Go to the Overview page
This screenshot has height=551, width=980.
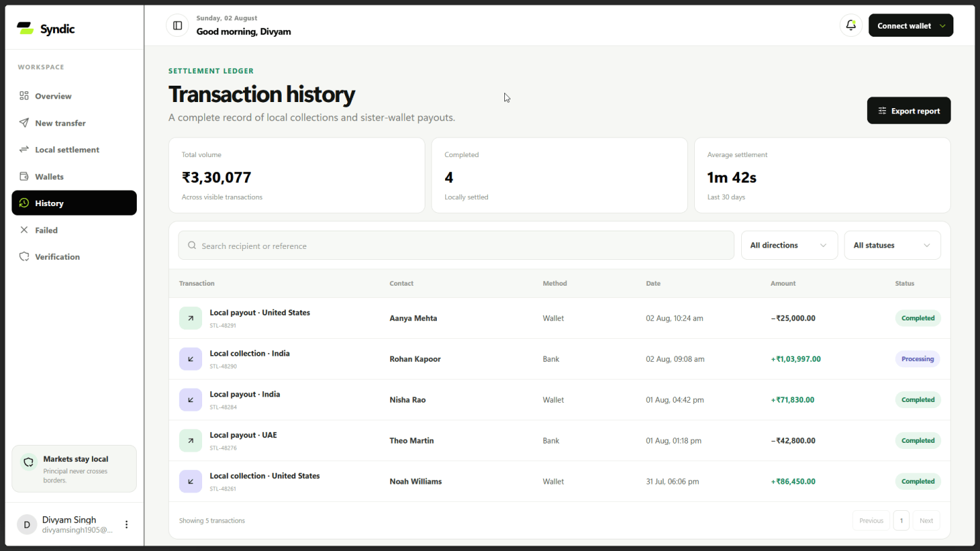[x=74, y=96]
